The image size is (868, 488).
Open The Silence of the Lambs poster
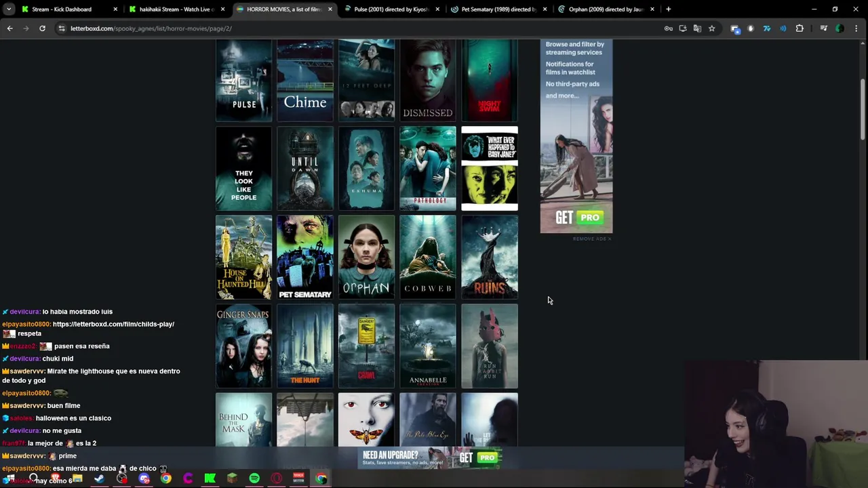[x=366, y=420]
